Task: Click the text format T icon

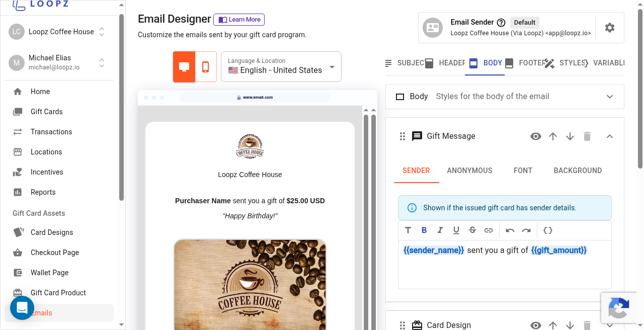Action: [x=408, y=230]
